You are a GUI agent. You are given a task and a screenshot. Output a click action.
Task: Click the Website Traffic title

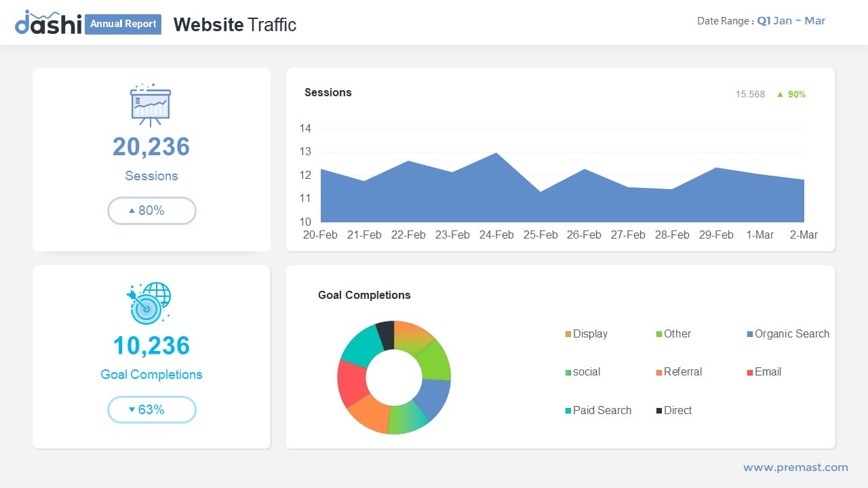point(235,24)
